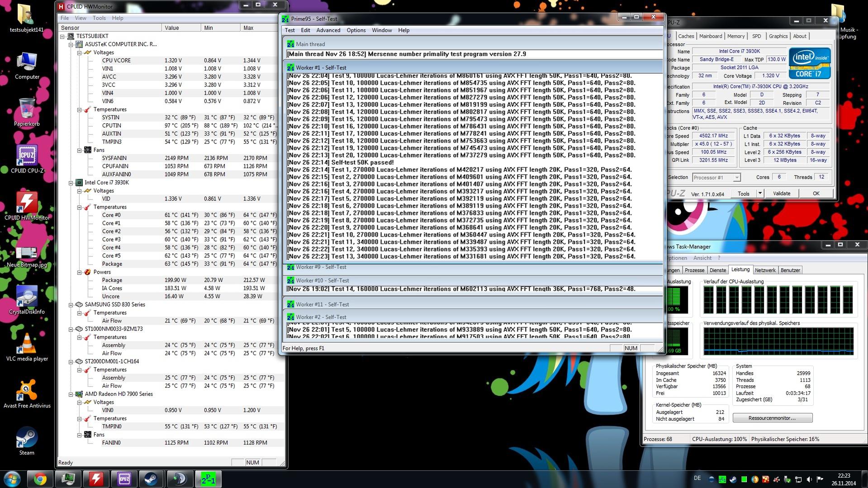
Task: Click the Worker #2 Self-Test window icon
Action: [x=290, y=317]
